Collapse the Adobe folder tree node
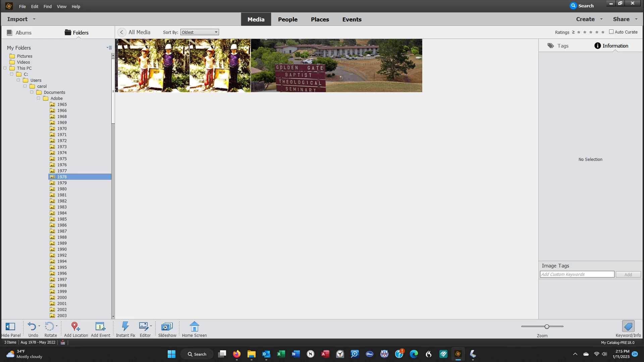This screenshot has height=362, width=644. click(x=38, y=98)
